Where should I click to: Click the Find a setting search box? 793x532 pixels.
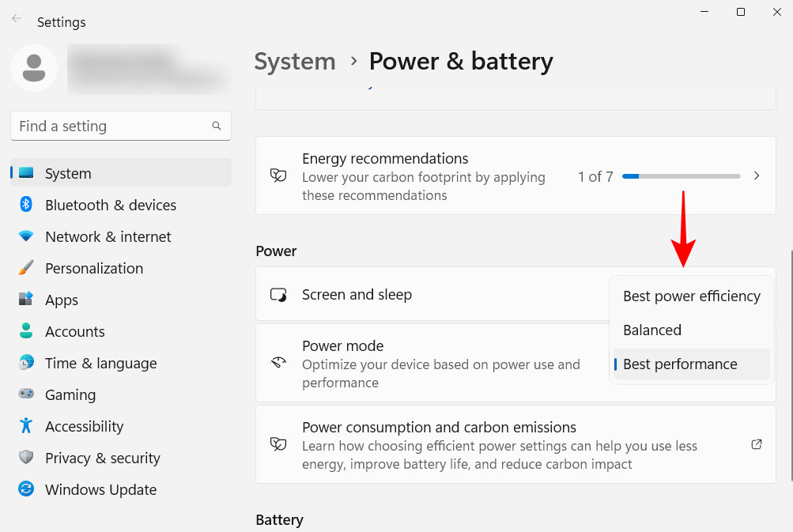coord(111,126)
